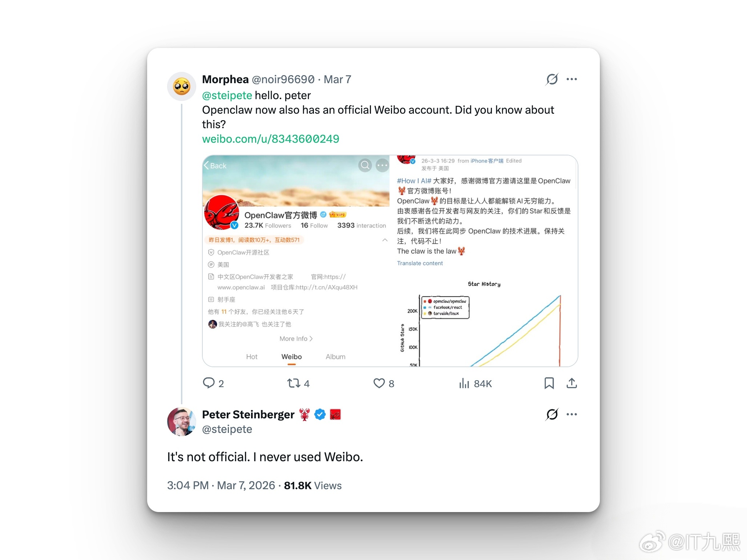Open the weibo.com/u/8343600249 link
The height and width of the screenshot is (560, 747).
271,139
